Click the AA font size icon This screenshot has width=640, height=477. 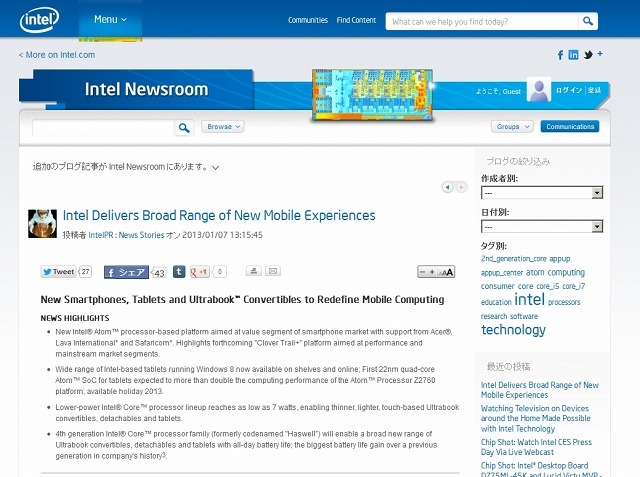(446, 272)
